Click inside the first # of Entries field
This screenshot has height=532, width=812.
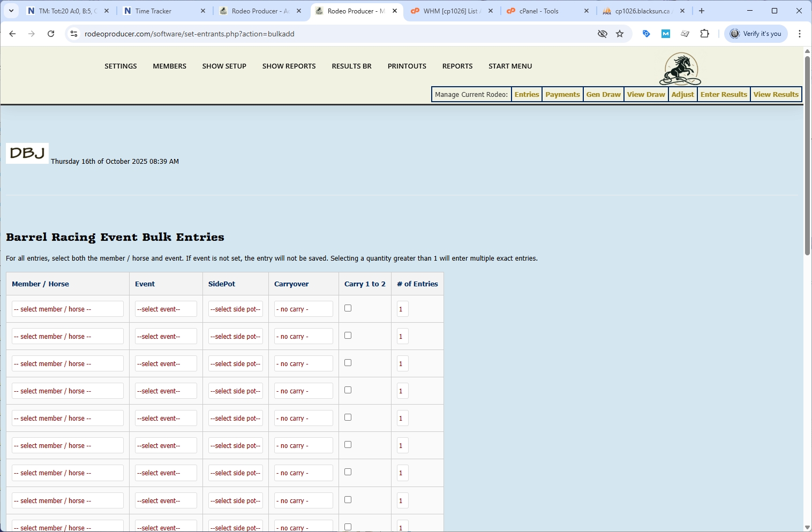tap(402, 309)
